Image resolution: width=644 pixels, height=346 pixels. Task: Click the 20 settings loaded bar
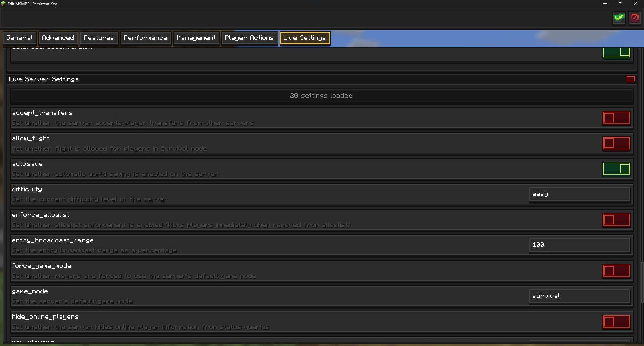pos(322,96)
